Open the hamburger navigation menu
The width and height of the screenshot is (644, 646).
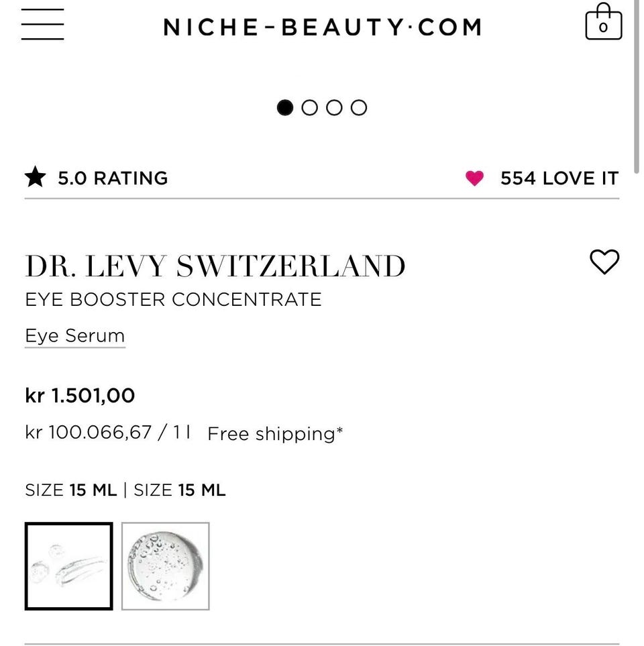[x=42, y=25]
